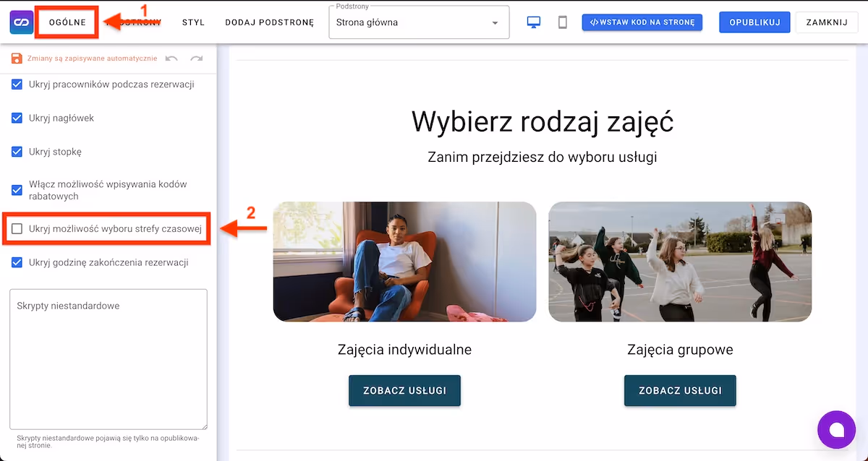Open the purple chat widget
Image resolution: width=868 pixels, height=461 pixels.
(836, 429)
